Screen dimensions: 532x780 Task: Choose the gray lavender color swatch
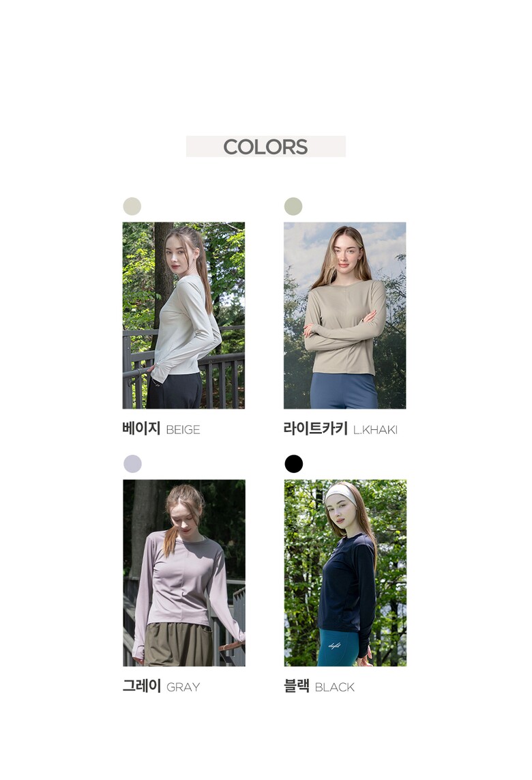(x=132, y=463)
